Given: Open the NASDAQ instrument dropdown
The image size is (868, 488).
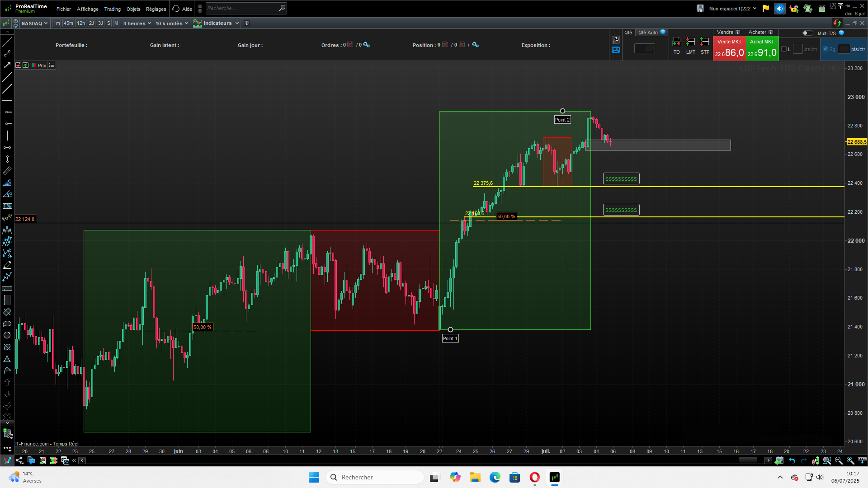Looking at the screenshot, I should (x=34, y=23).
